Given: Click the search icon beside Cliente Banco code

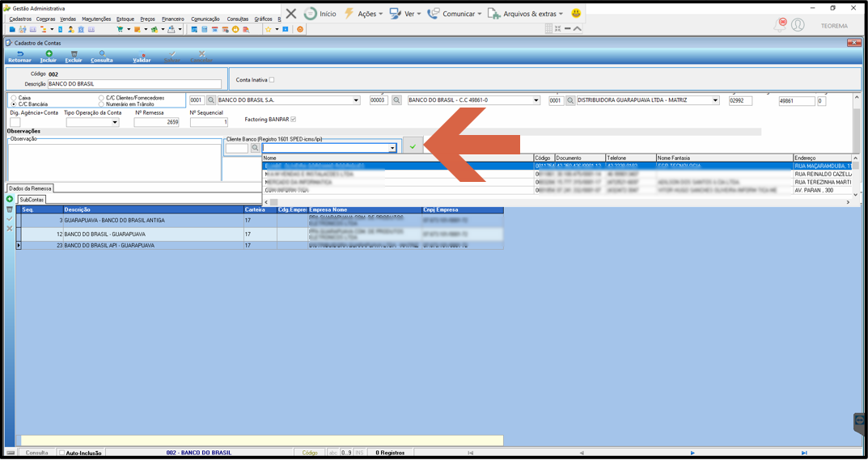Looking at the screenshot, I should coord(255,148).
